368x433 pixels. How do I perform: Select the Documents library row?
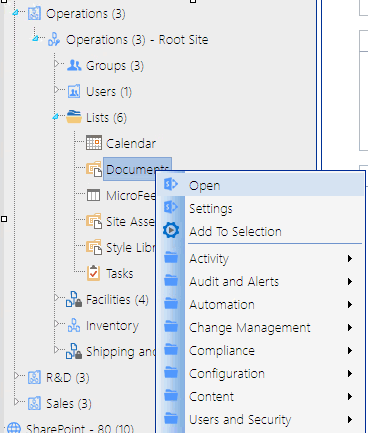pos(137,169)
